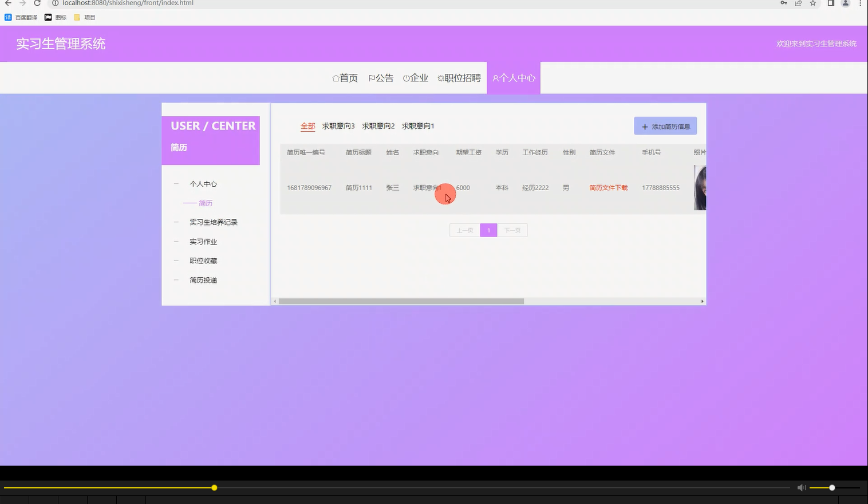
Task: Bookmark the page via the star icon
Action: pos(813,3)
